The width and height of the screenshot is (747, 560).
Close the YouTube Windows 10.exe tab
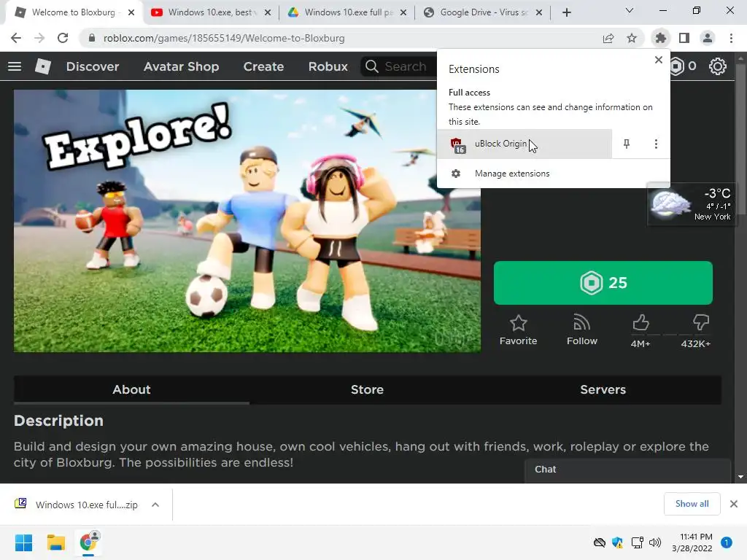pos(268,13)
